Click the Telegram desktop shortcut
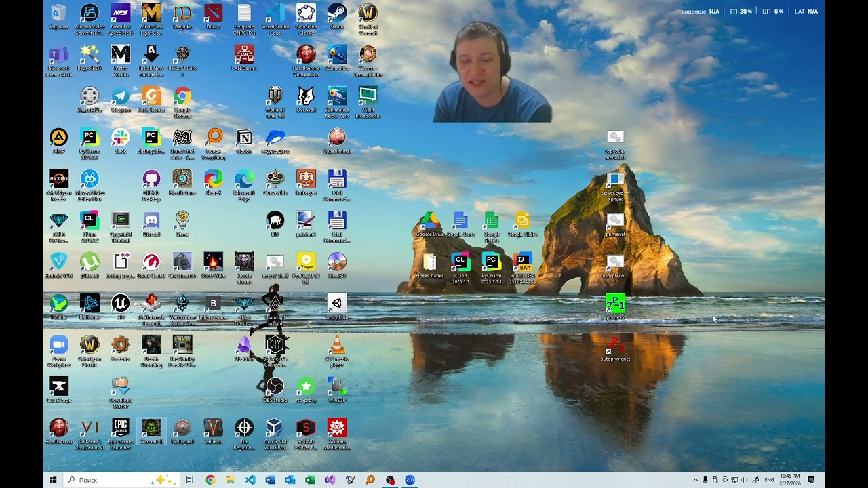Screen dimensions: 868x488 click(x=121, y=100)
